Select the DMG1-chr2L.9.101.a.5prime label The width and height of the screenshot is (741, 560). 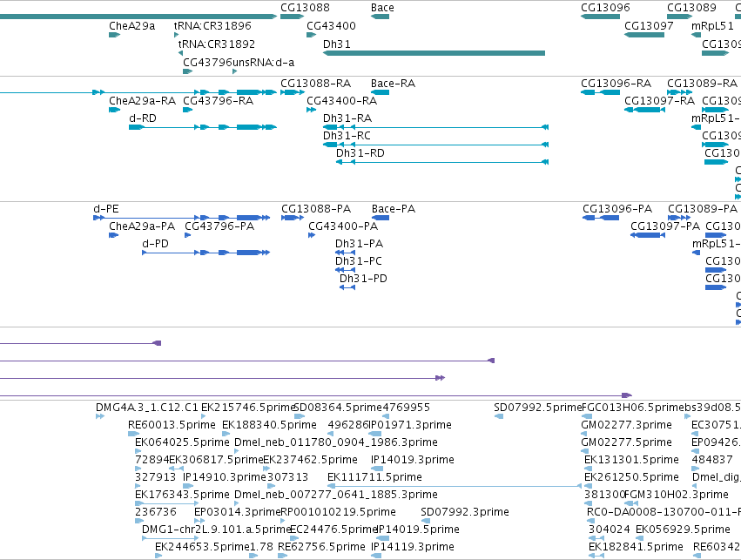click(217, 530)
